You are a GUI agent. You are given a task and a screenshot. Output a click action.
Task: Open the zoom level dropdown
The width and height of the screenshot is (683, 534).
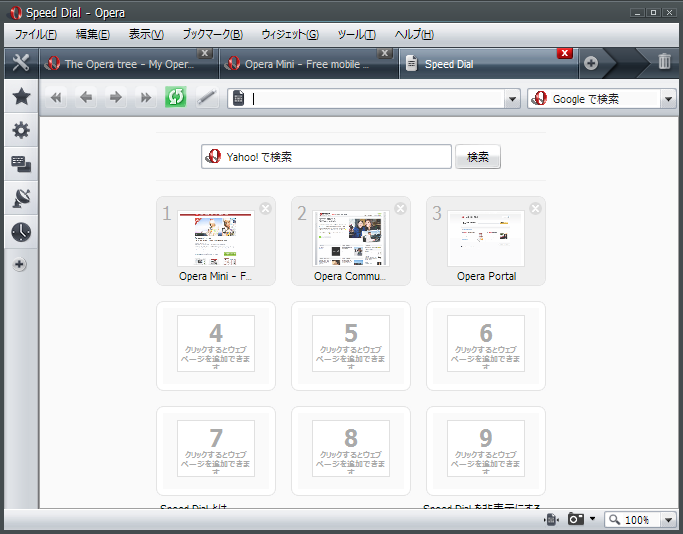(668, 520)
